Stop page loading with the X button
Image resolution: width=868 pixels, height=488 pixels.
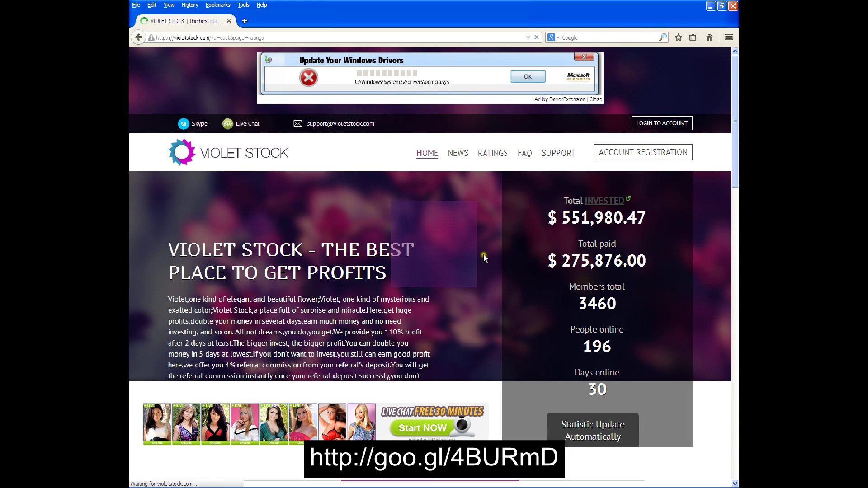pos(537,38)
